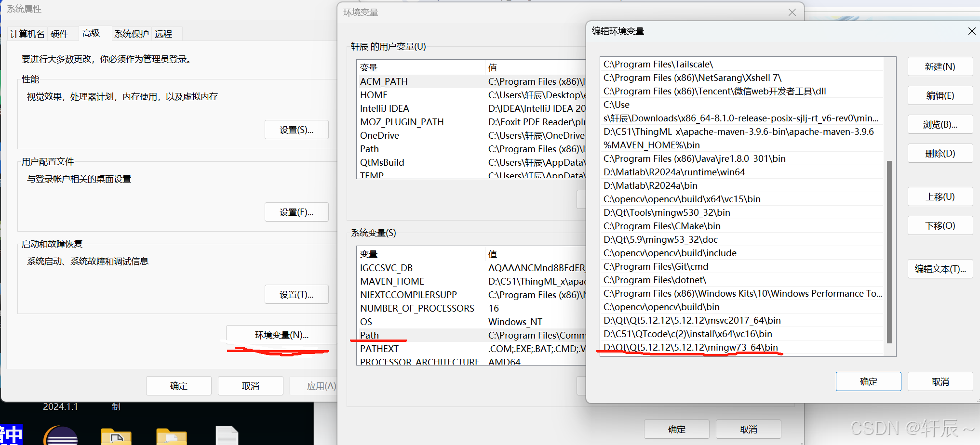Select the MAVEN_HOME system variable

point(471,281)
